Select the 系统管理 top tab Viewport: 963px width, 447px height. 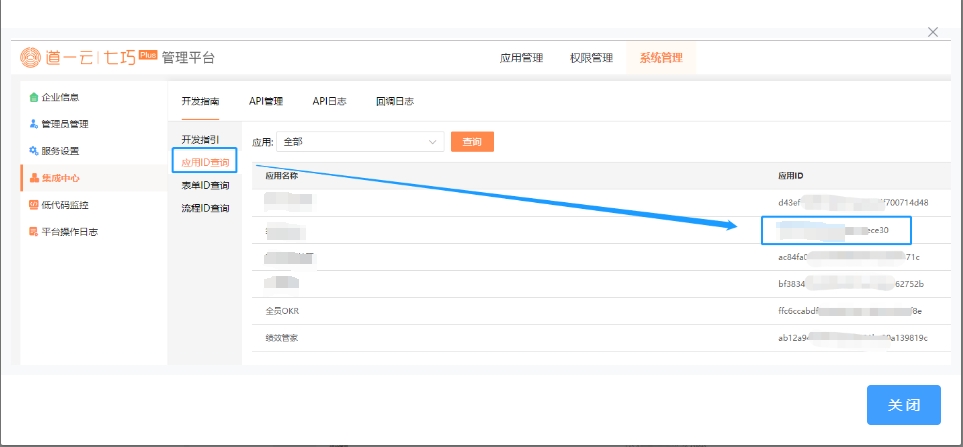point(661,58)
